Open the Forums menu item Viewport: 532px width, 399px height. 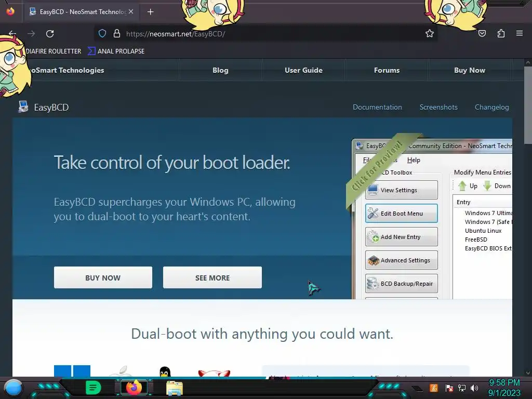click(387, 70)
